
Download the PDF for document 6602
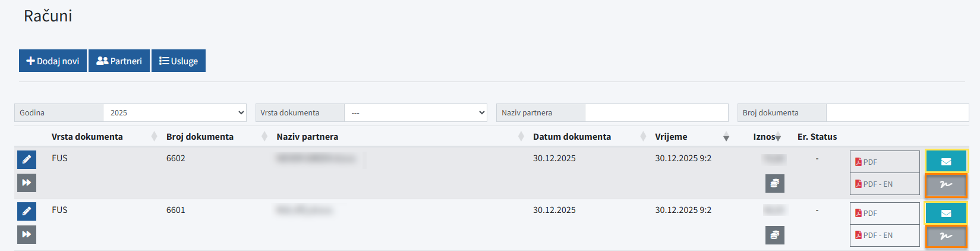[x=884, y=162]
